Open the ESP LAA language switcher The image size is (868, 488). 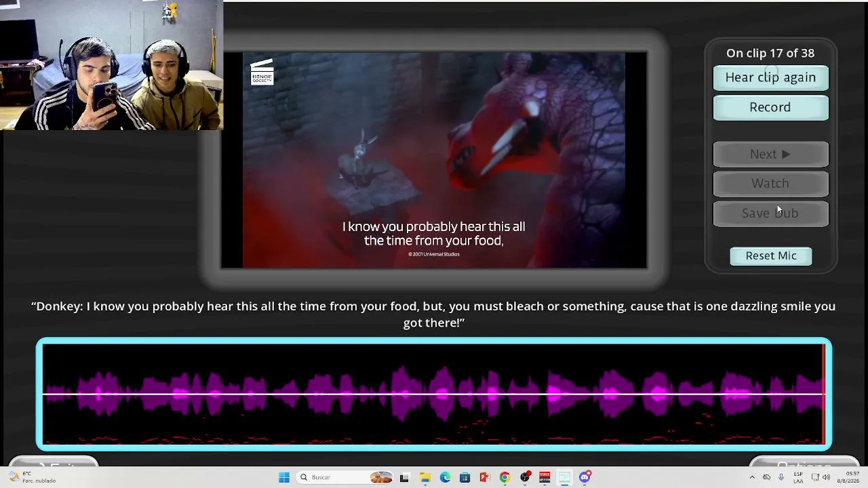point(798,477)
